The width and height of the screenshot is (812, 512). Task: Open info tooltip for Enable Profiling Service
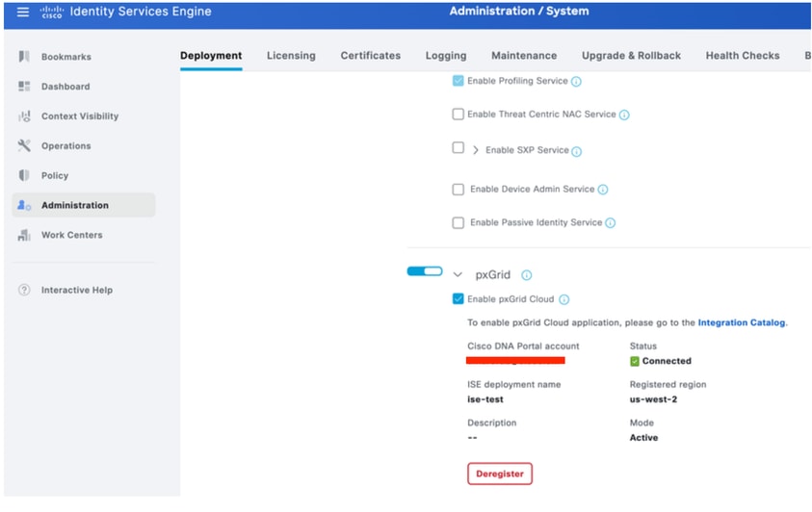coord(576,81)
